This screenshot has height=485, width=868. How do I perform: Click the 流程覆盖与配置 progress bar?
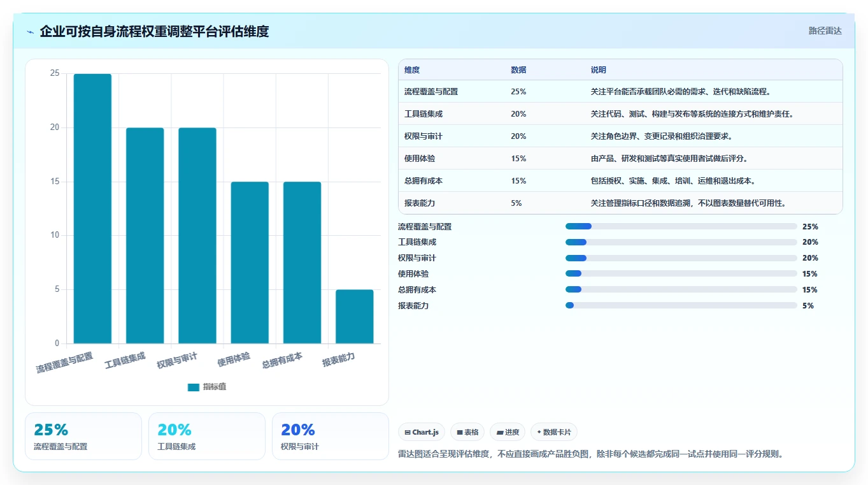(x=681, y=226)
